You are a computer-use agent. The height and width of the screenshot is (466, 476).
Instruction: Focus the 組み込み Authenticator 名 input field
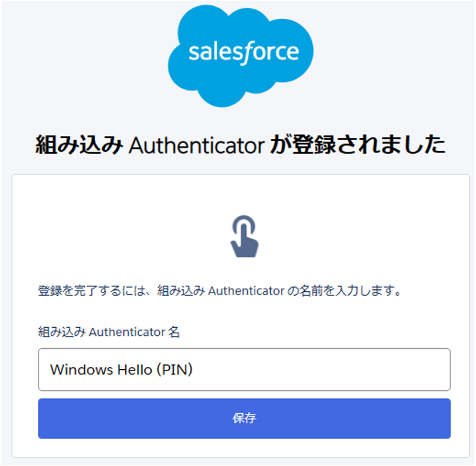(x=244, y=370)
